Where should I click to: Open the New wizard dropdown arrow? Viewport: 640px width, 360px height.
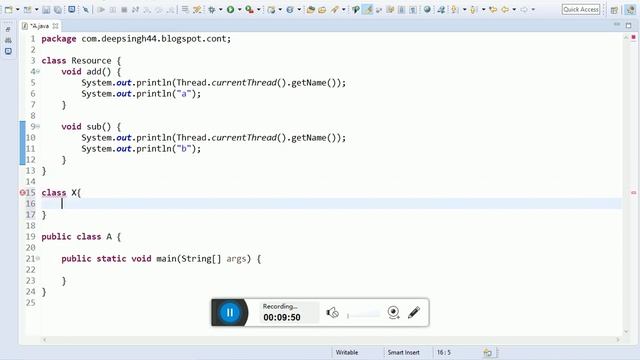(x=18, y=9)
